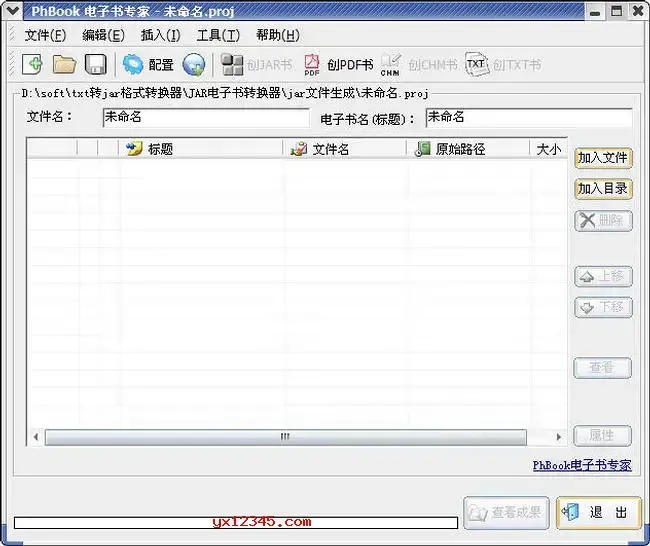The height and width of the screenshot is (546, 650).
Task: Click the 删除 button
Action: click(x=603, y=221)
